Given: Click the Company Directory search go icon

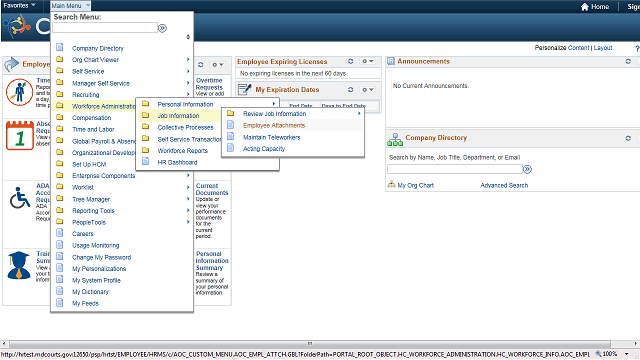Looking at the screenshot, I should click(527, 169).
